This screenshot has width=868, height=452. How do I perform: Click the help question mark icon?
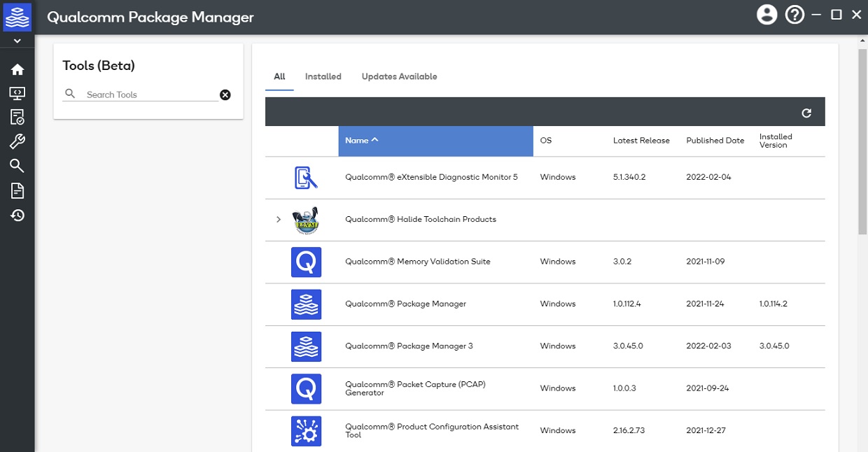(x=794, y=14)
